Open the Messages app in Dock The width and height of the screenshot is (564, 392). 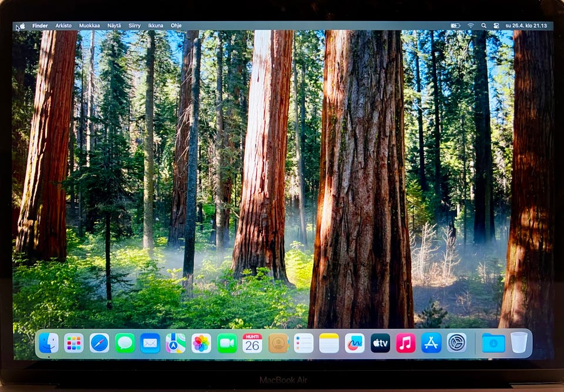pos(125,343)
